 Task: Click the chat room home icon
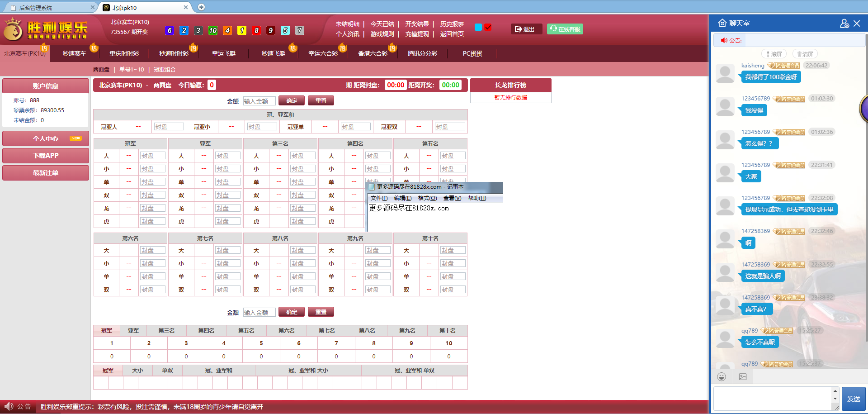coord(722,24)
